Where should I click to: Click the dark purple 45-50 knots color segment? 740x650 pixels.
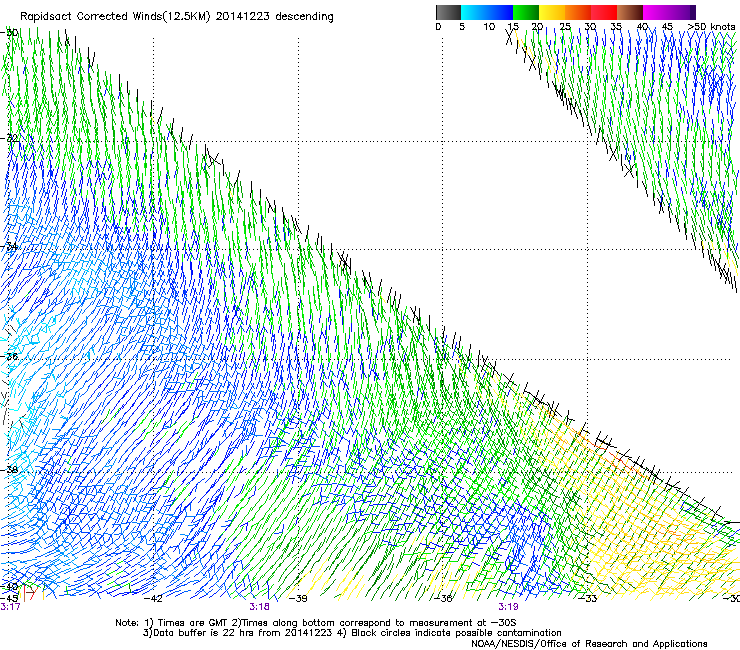682,12
